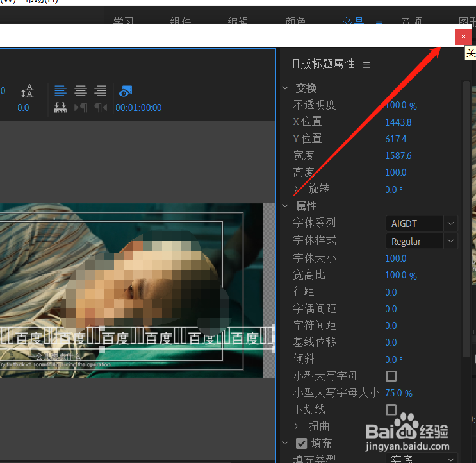Open the 填充类型 dropdown
This screenshot has width=476, height=463.
pos(422,458)
